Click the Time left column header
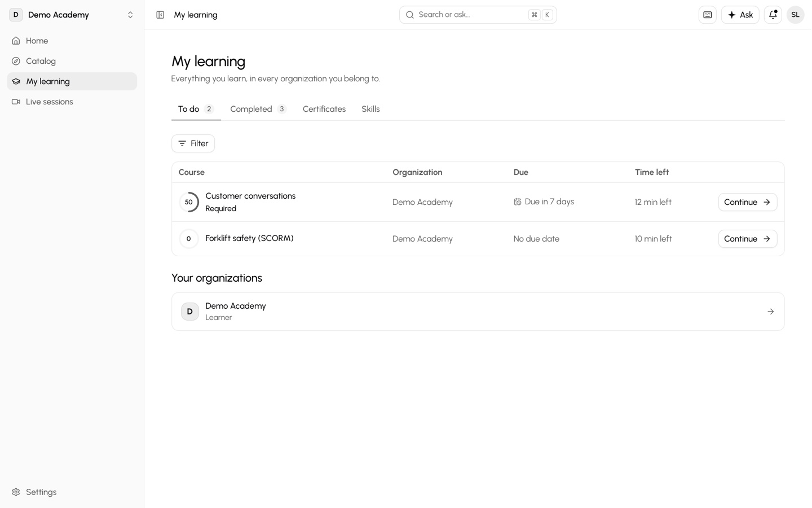The height and width of the screenshot is (508, 812). click(652, 172)
